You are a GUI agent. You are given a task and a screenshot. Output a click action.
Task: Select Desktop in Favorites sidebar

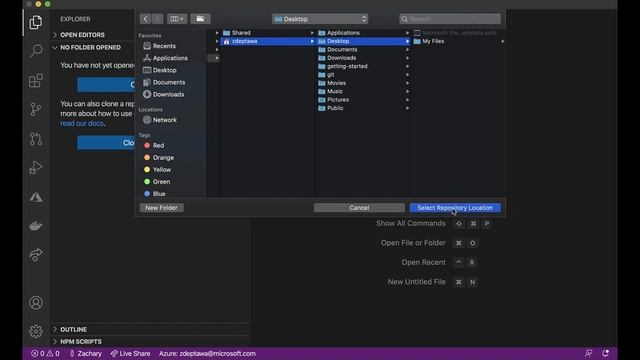point(160,70)
